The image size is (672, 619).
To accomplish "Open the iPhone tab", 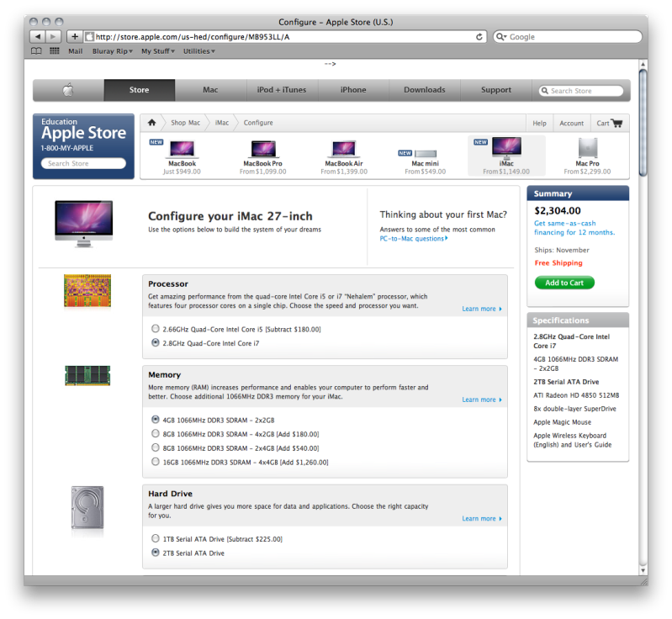I will pyautogui.click(x=353, y=90).
